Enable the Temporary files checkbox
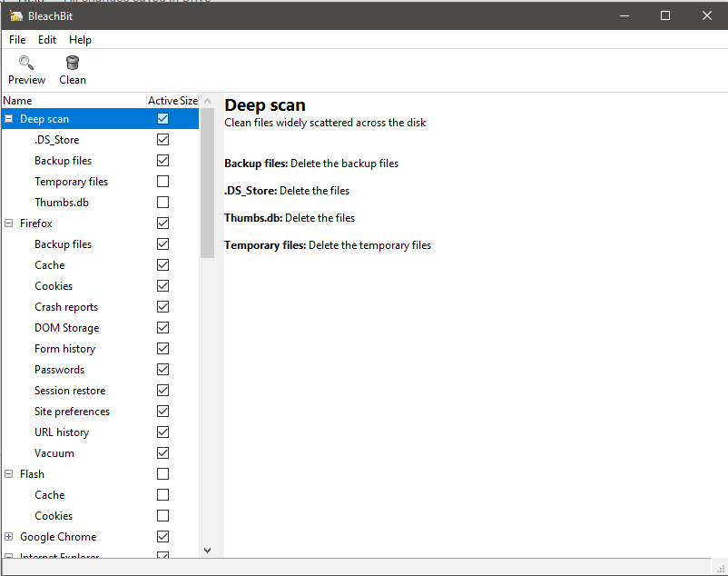 [x=163, y=181]
